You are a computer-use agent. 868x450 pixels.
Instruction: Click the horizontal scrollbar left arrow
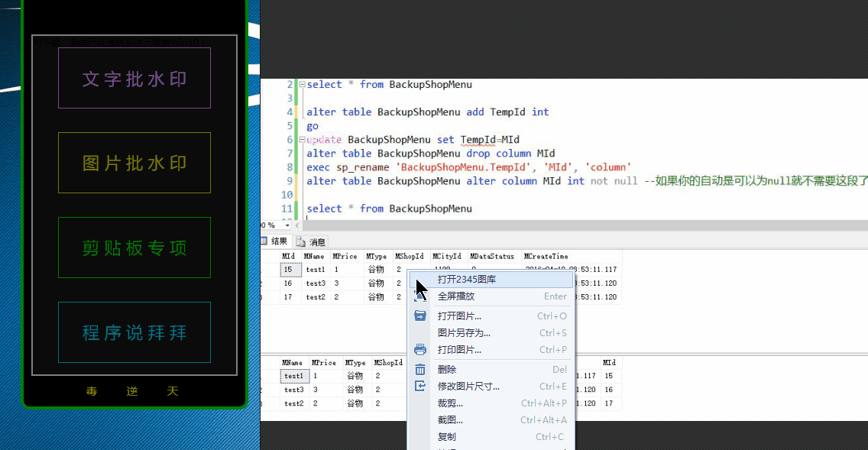(297, 225)
